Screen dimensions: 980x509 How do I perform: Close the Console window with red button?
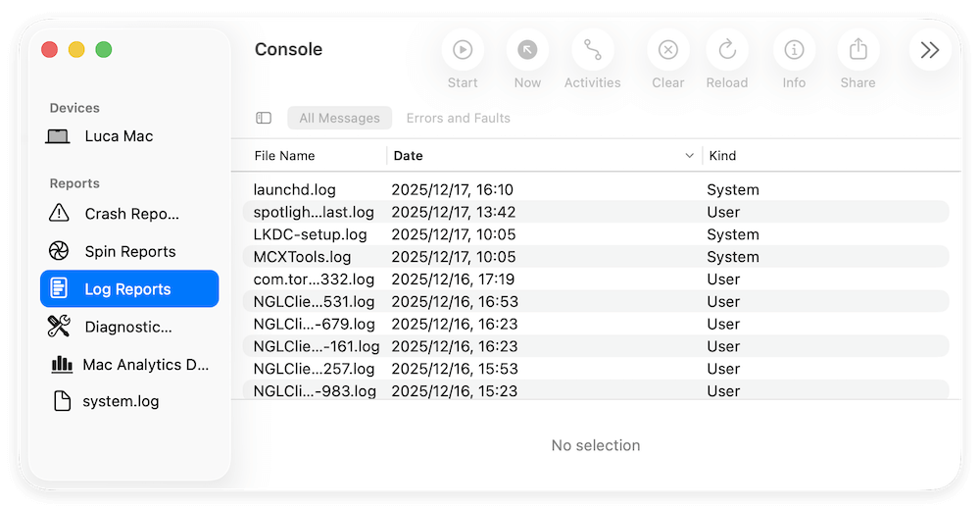point(49,49)
